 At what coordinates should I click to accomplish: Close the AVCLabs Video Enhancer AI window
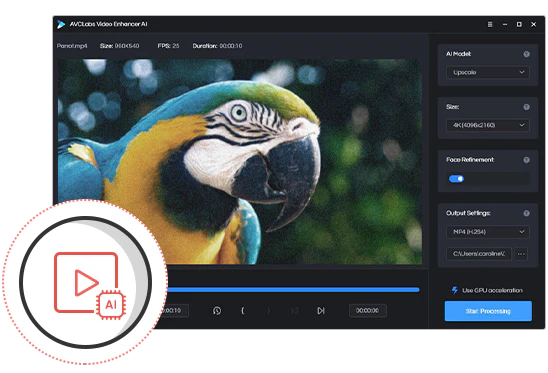(x=533, y=24)
